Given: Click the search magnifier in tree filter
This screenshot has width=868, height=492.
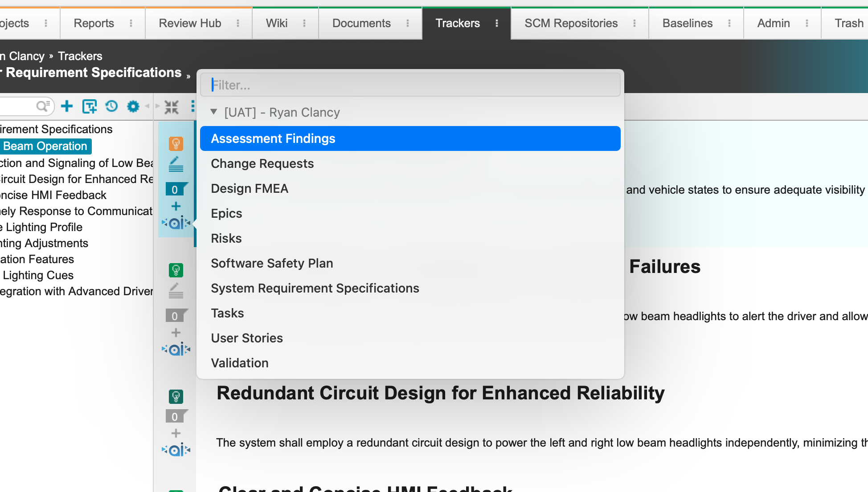Looking at the screenshot, I should click(42, 106).
